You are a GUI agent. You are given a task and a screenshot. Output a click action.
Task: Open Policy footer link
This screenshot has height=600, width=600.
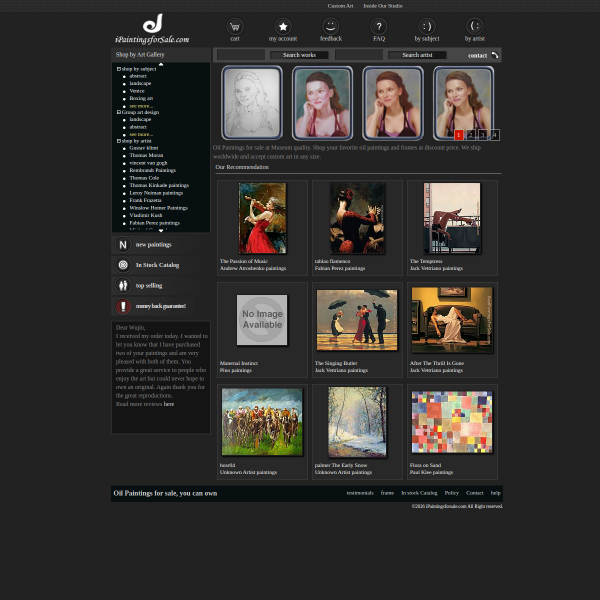(452, 493)
